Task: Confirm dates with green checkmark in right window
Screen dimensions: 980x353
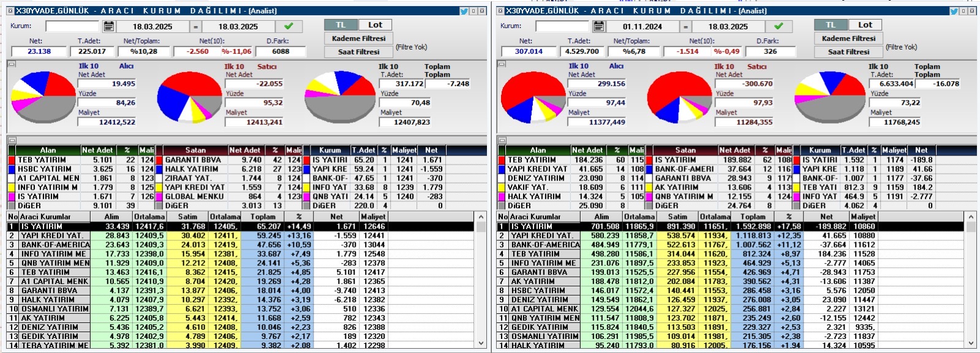Action: [x=778, y=26]
